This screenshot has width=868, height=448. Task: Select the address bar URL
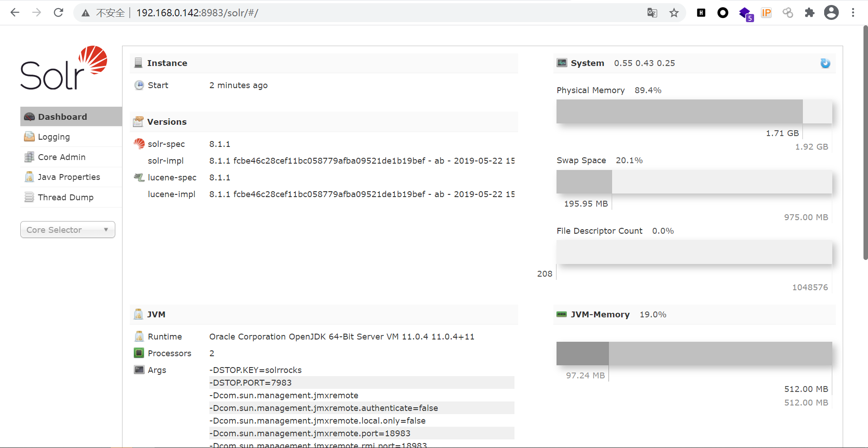[197, 13]
